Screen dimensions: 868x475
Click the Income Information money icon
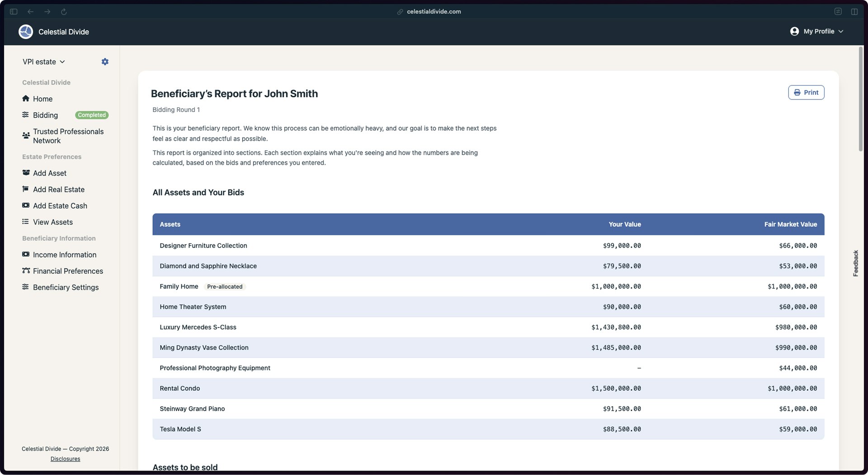click(x=26, y=254)
